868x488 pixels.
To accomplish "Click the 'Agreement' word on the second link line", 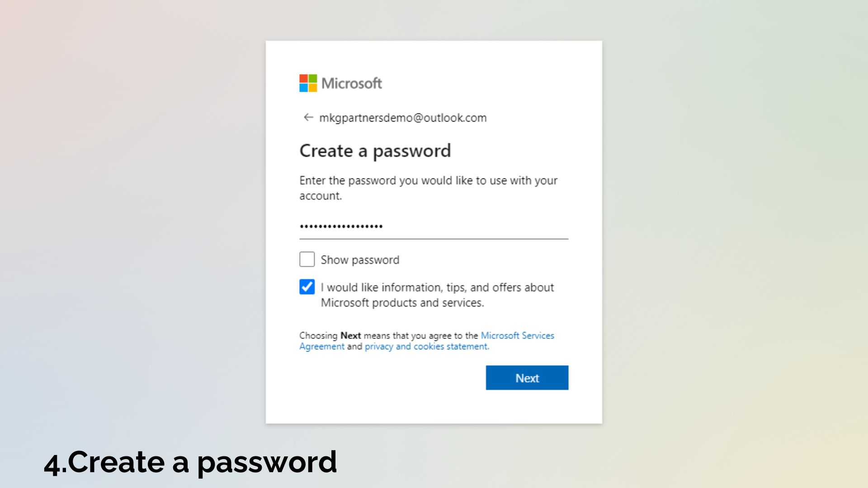I will pyautogui.click(x=322, y=347).
